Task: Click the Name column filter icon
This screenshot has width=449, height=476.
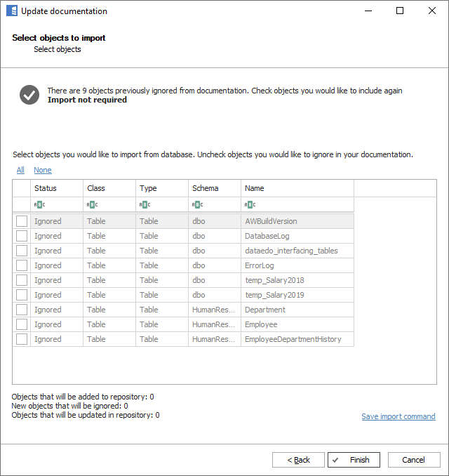Action: point(249,204)
